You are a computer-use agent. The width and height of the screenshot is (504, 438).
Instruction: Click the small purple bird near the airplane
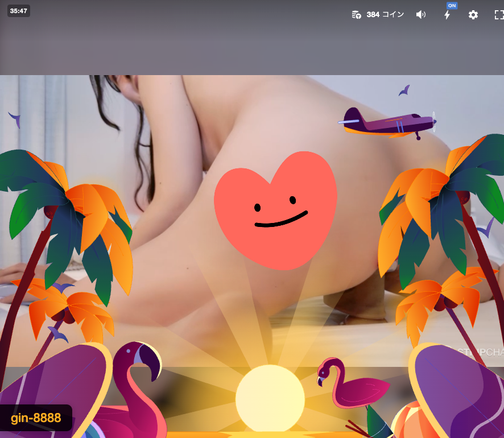point(404,90)
